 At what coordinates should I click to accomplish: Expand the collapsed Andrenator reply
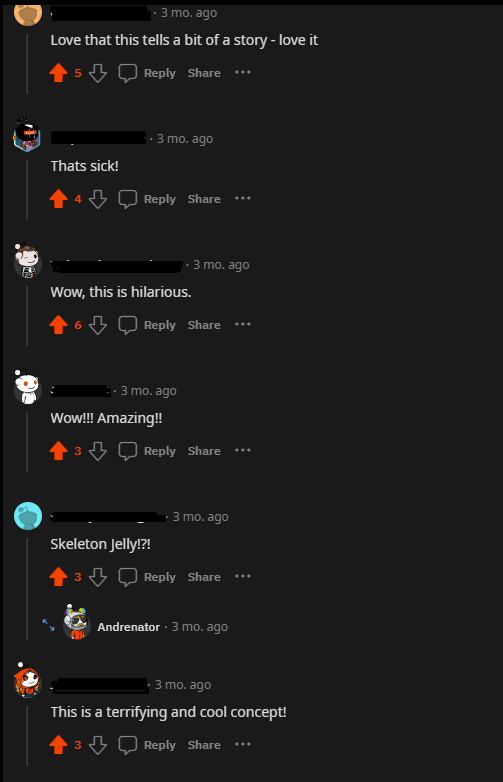coord(48,625)
